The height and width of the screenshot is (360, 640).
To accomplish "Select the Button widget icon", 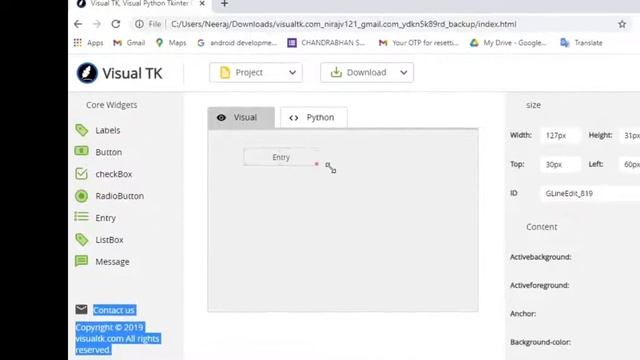I will click(x=82, y=151).
